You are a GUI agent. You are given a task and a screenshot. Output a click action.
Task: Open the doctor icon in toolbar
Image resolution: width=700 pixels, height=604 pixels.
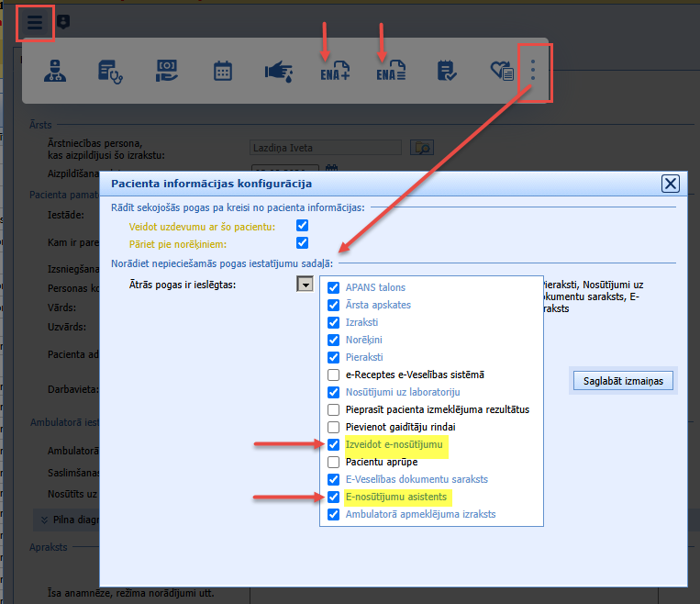tap(55, 71)
